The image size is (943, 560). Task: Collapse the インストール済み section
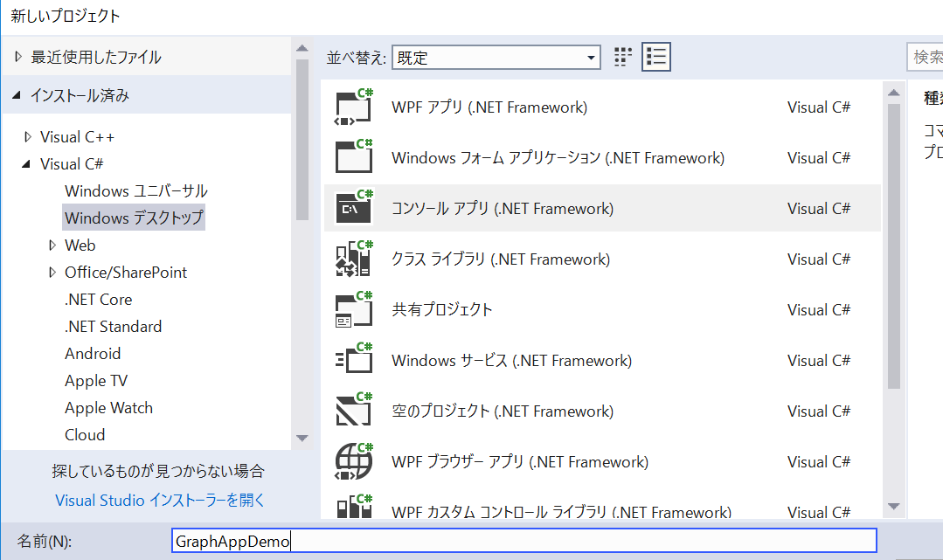(17, 95)
